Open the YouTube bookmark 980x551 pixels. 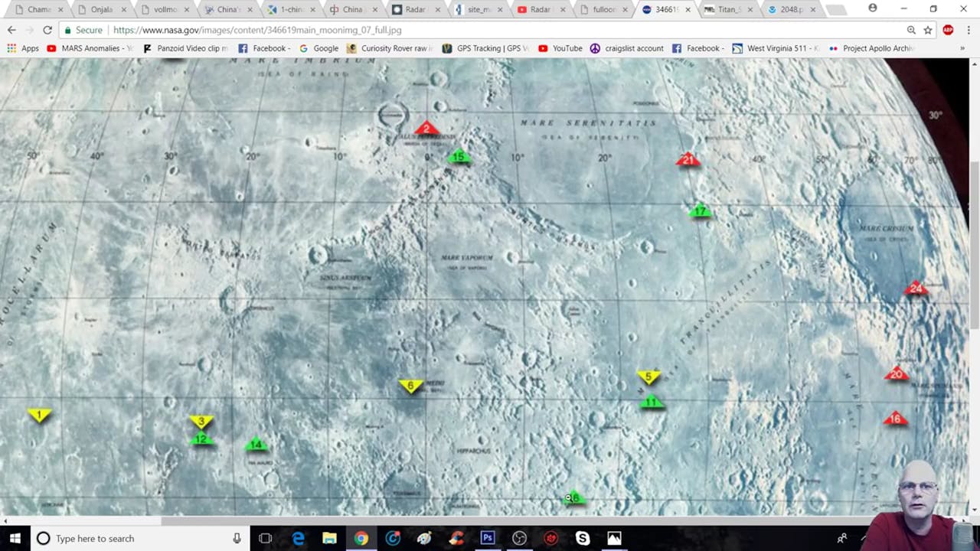tap(561, 47)
